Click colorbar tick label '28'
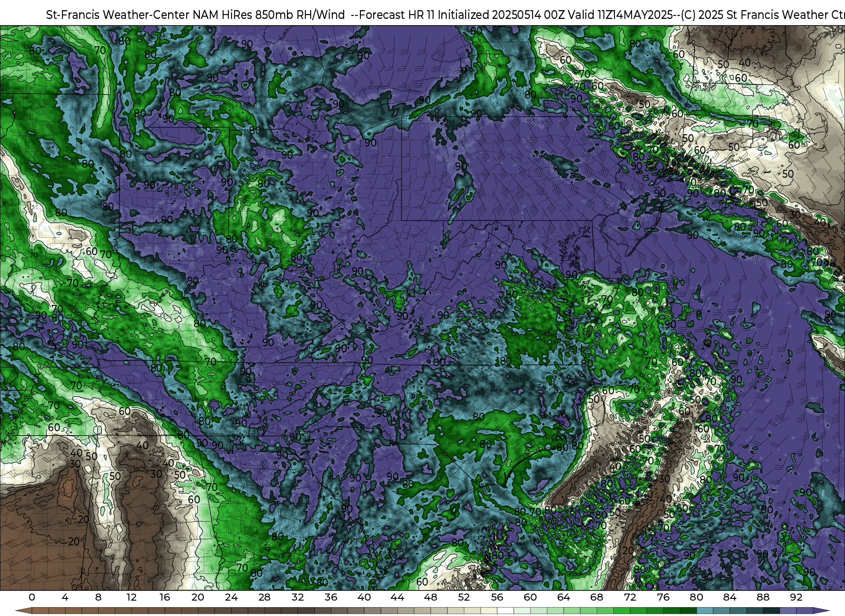This screenshot has width=845, height=616. (265, 598)
